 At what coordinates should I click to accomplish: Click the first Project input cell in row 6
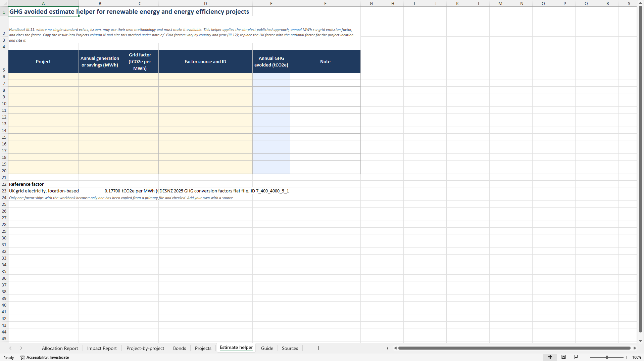point(43,77)
